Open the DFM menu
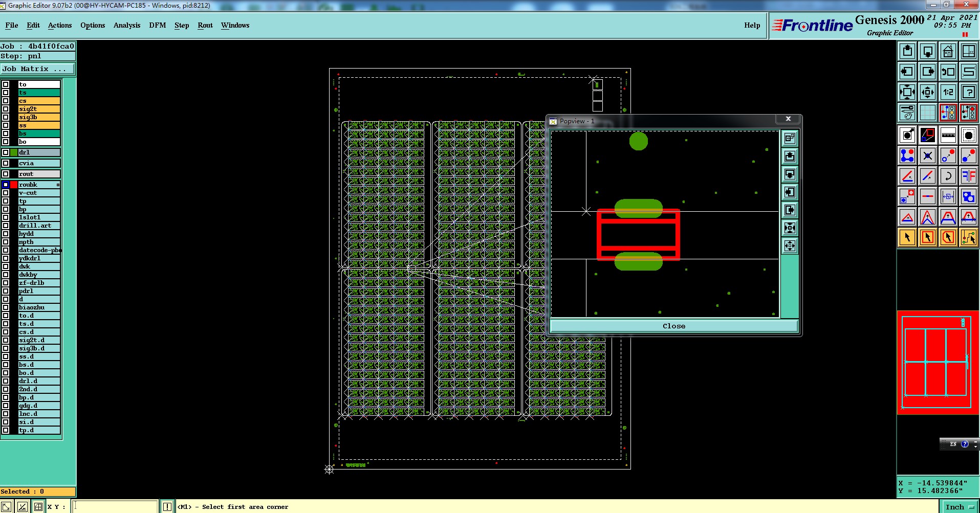980x513 pixels. tap(158, 25)
